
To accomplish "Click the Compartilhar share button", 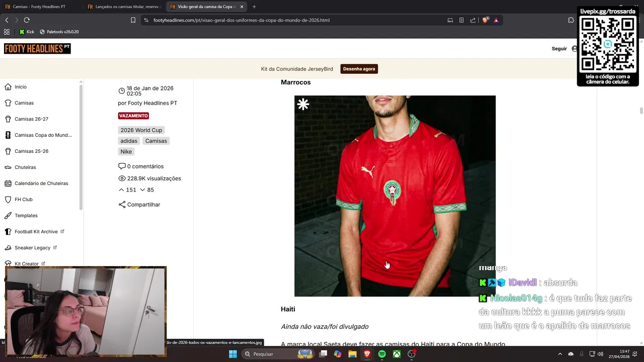I will click(x=139, y=205).
